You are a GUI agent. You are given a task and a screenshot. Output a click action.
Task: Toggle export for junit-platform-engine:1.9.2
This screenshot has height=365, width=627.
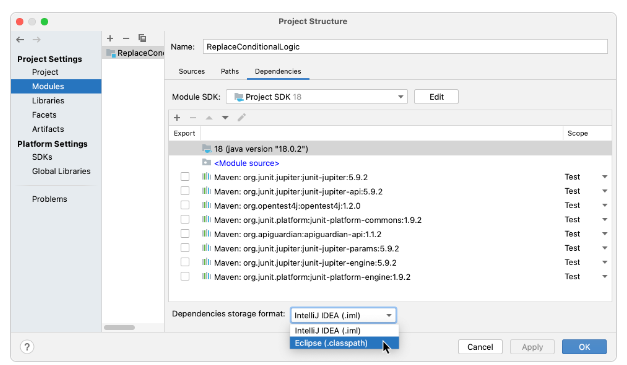coord(185,277)
